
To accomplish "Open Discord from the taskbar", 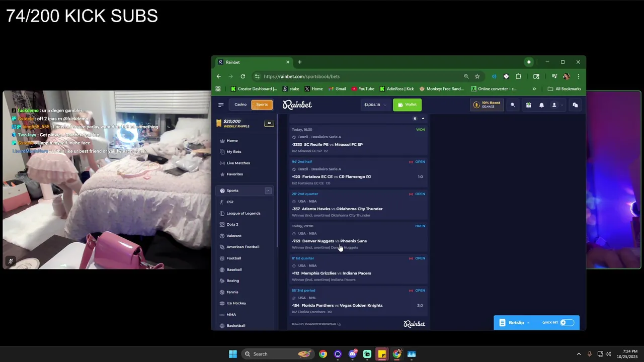I will tap(353, 354).
